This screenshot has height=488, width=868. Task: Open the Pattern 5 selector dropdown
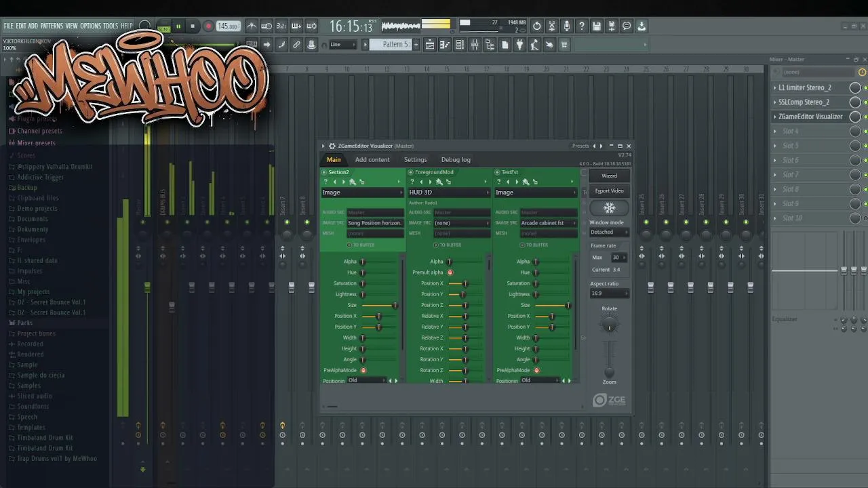tap(390, 45)
